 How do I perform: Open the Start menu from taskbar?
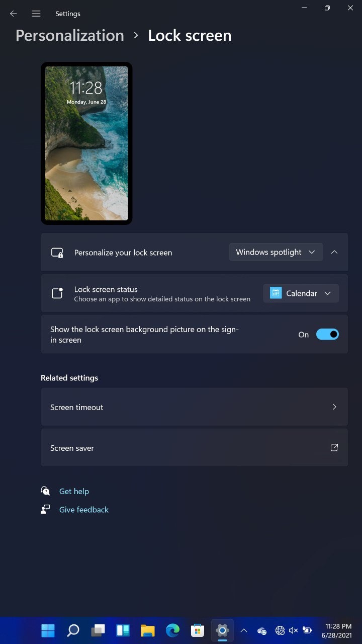[48, 630]
